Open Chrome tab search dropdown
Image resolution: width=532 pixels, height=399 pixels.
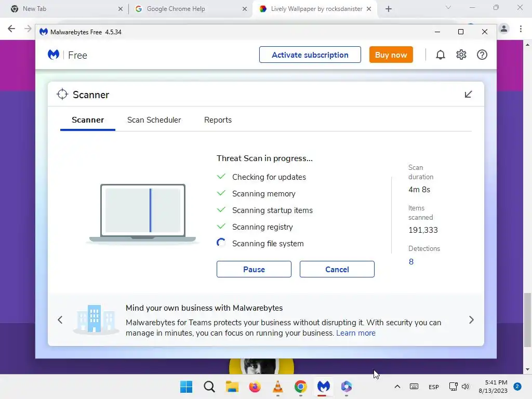[448, 7]
